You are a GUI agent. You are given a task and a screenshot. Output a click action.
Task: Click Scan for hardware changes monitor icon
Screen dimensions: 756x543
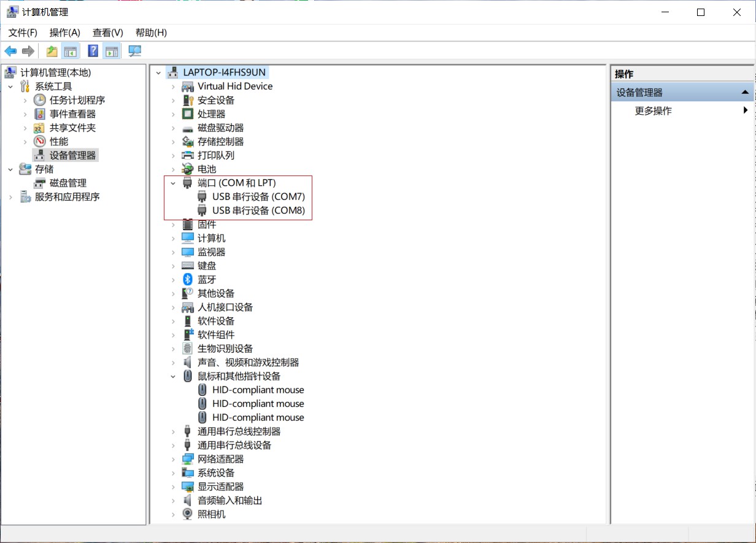pos(134,51)
